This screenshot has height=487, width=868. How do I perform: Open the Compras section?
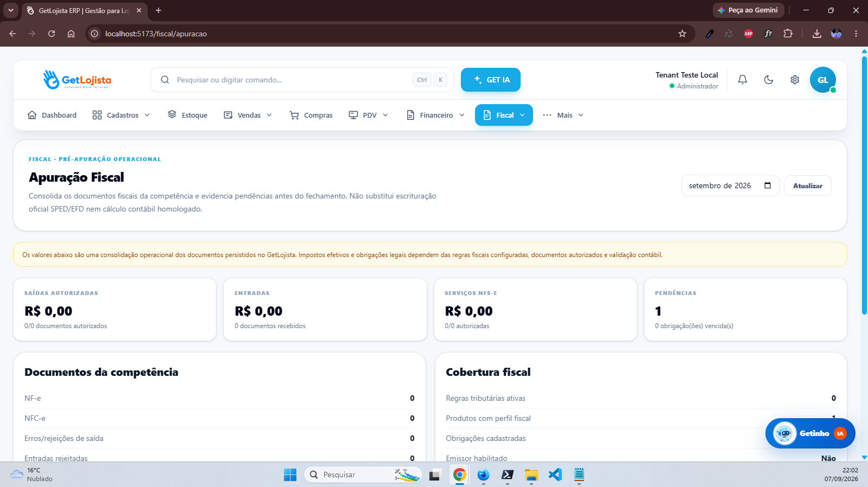pyautogui.click(x=312, y=115)
